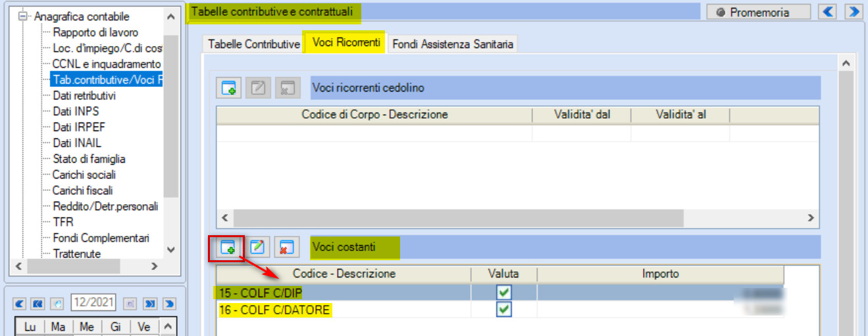Click the Lu weekday header in calendar

click(30, 327)
